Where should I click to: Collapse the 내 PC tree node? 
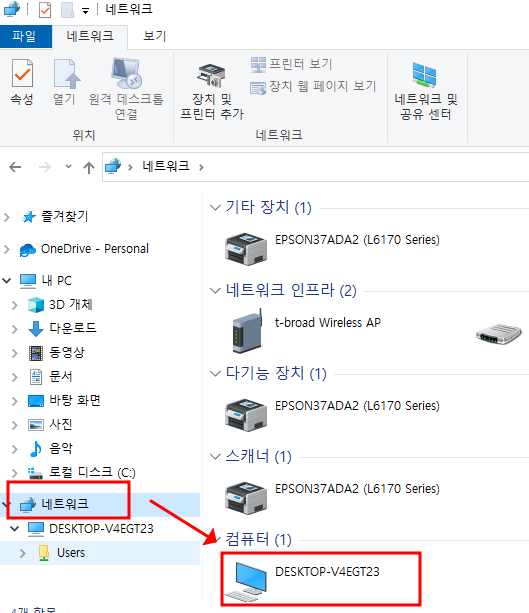(7, 280)
